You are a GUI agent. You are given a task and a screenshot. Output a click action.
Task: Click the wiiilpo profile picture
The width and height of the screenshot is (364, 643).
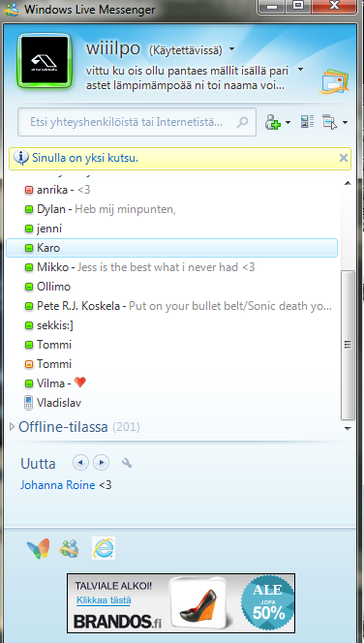[x=45, y=61]
